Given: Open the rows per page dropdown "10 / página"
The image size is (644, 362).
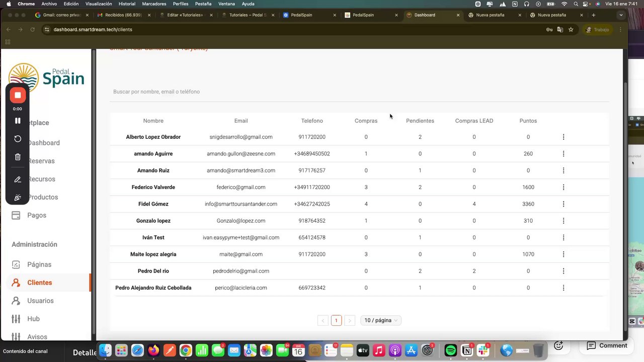Looking at the screenshot, I should point(381,320).
